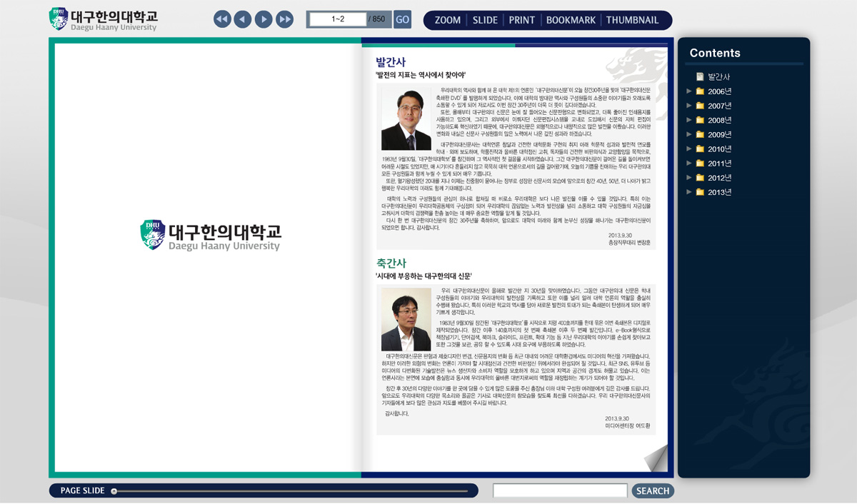Viewport: 857px width, 504px height.
Task: Open the 2006년 folder icon
Action: coord(700,91)
